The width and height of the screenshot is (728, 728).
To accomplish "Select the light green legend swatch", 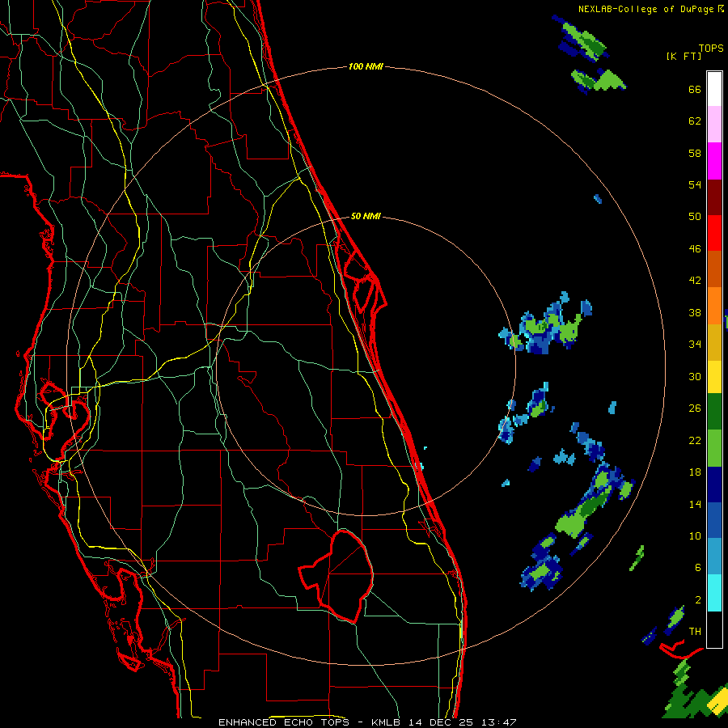I will (714, 448).
